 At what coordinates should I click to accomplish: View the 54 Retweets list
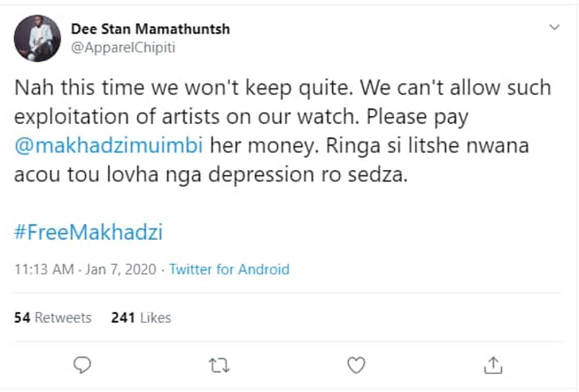click(x=53, y=318)
